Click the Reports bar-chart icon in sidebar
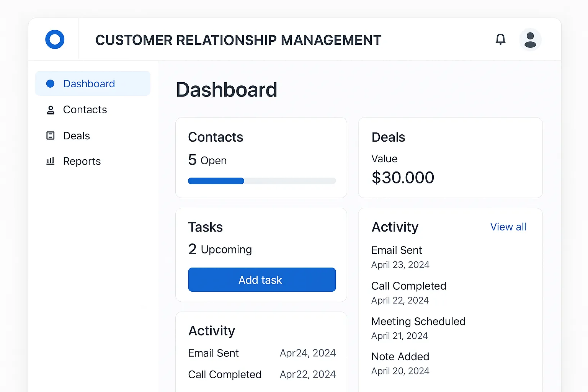Viewport: 588px width, 392px height. point(51,161)
